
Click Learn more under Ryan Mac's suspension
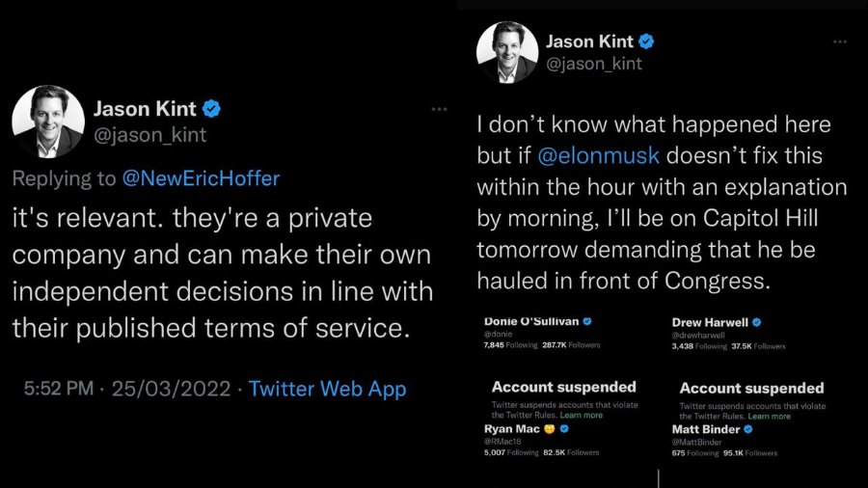pyautogui.click(x=582, y=415)
